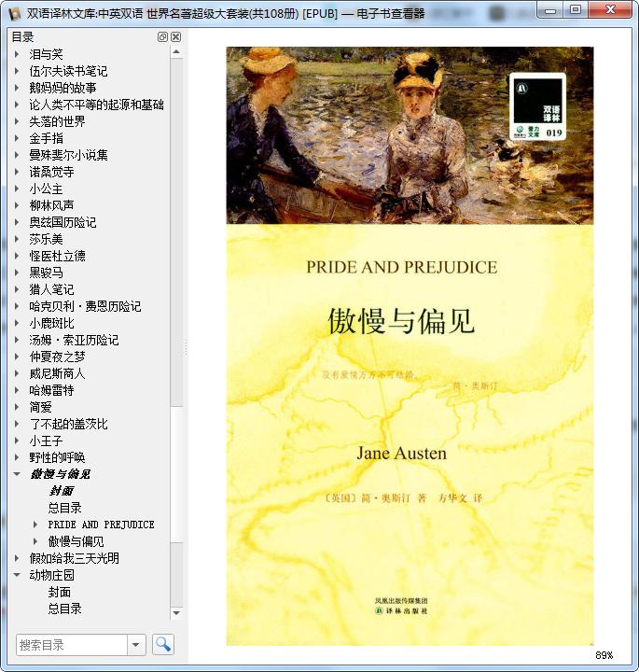Select highlighted 封面 under 傲慢与偏见

pyautogui.click(x=62, y=491)
